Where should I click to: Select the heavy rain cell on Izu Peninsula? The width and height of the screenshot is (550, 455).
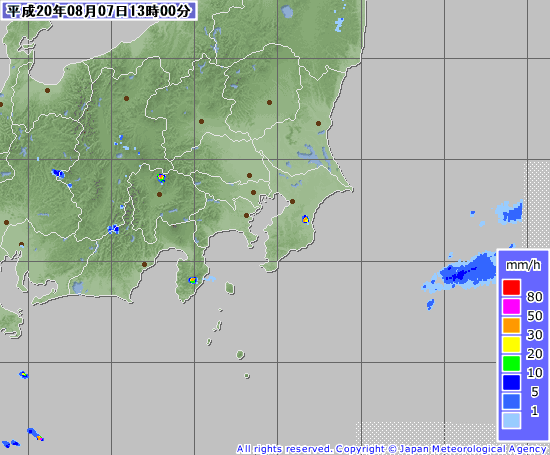click(193, 280)
